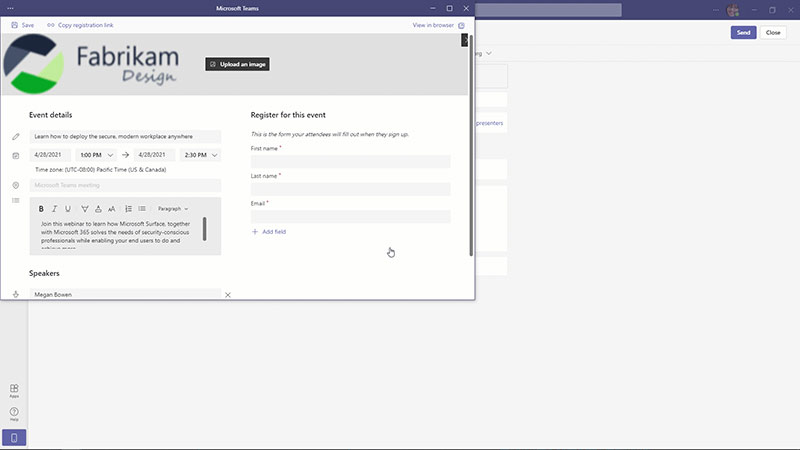Click the mobile device icon in sidebar
The height and width of the screenshot is (450, 800).
click(x=14, y=437)
